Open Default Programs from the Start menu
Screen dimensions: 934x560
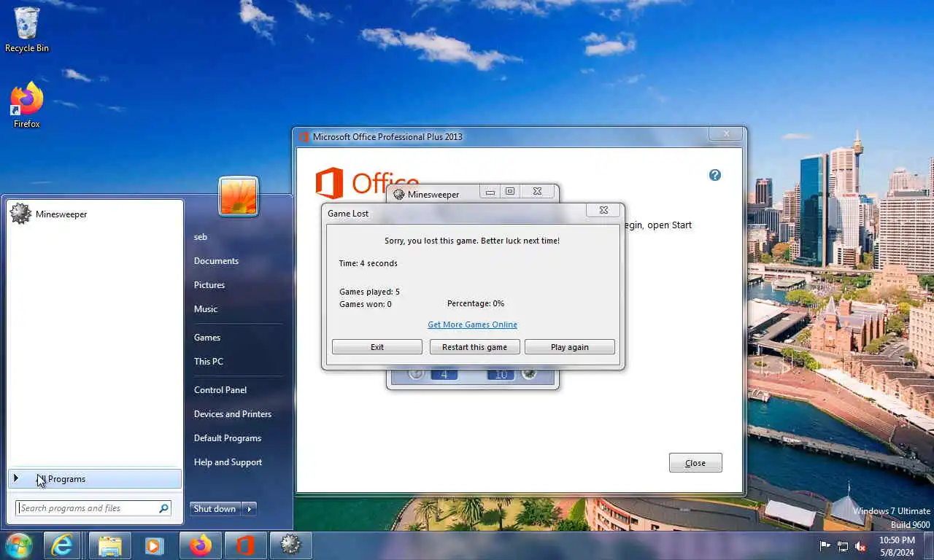pyautogui.click(x=228, y=438)
